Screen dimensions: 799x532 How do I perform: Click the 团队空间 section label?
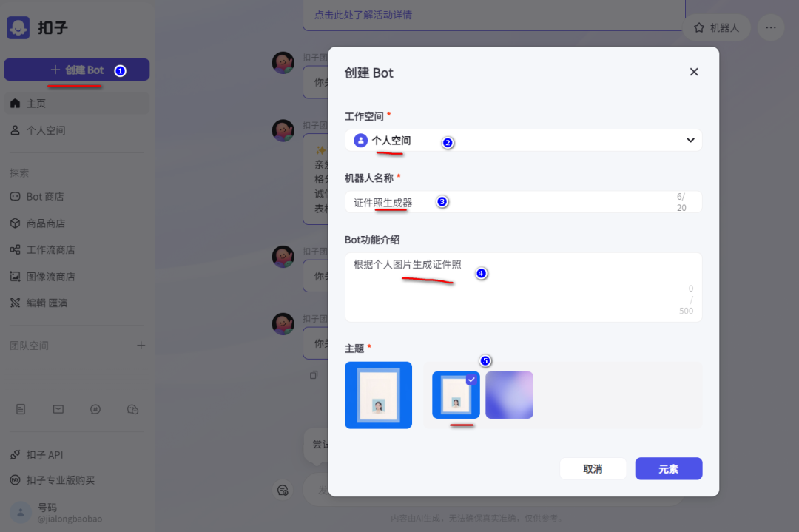pos(29,346)
